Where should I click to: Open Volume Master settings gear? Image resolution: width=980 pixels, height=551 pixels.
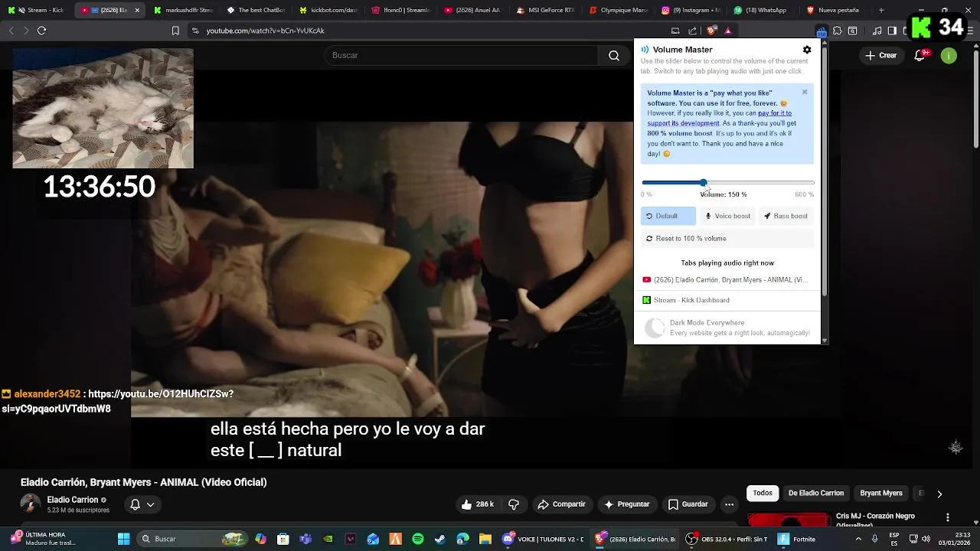[807, 50]
